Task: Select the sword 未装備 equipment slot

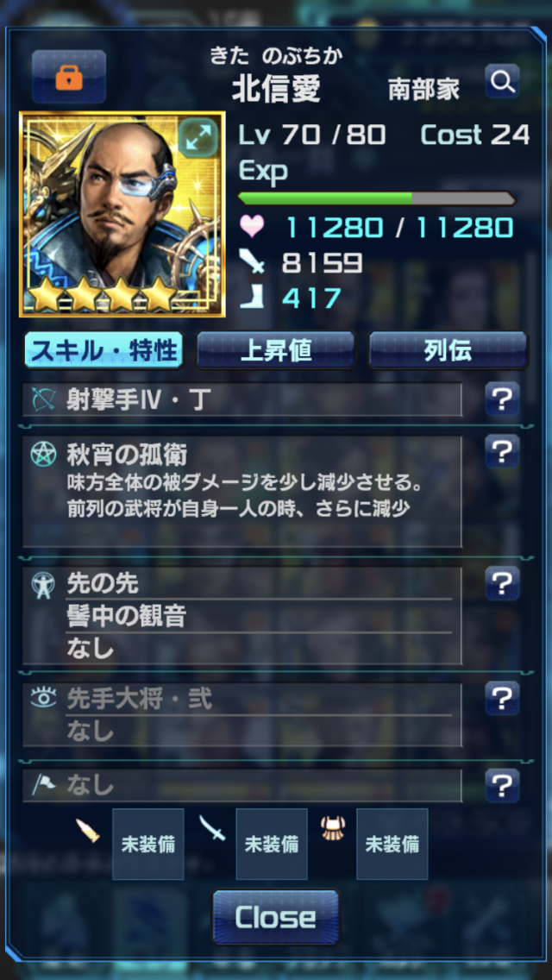Action: [x=272, y=845]
